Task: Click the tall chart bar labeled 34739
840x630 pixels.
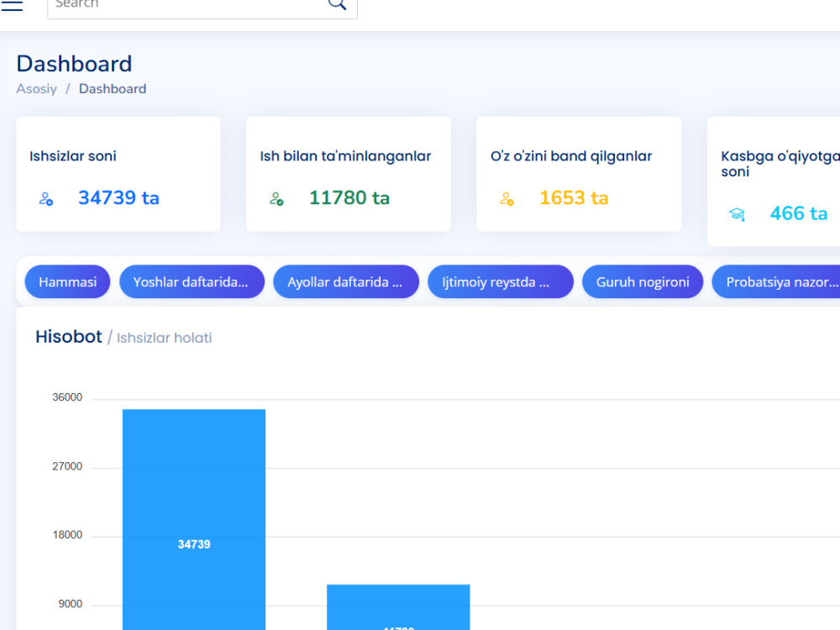Action: point(194,520)
